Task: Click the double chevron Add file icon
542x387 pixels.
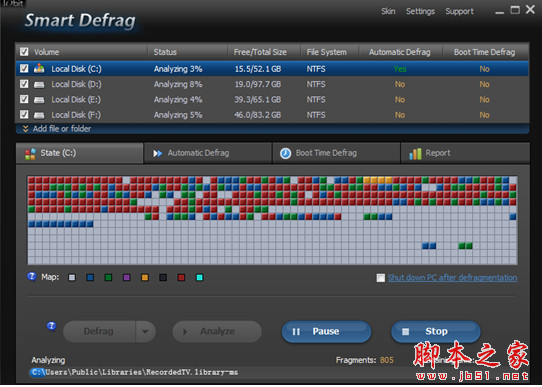Action: 25,129
